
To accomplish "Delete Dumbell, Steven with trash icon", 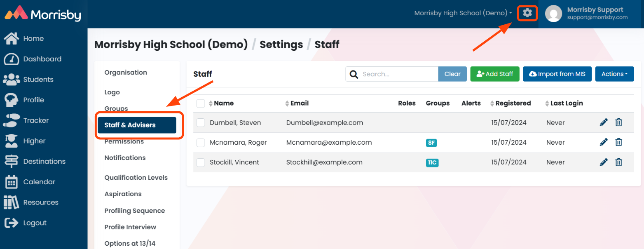I will point(618,122).
